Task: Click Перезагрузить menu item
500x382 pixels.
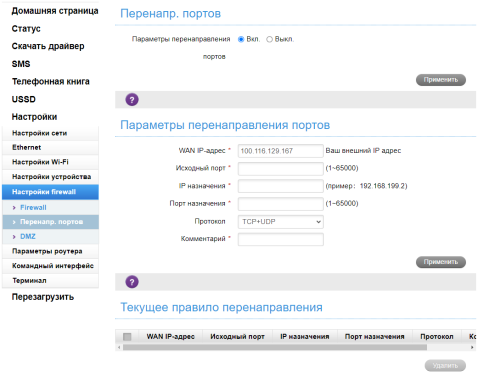Action: [x=43, y=297]
